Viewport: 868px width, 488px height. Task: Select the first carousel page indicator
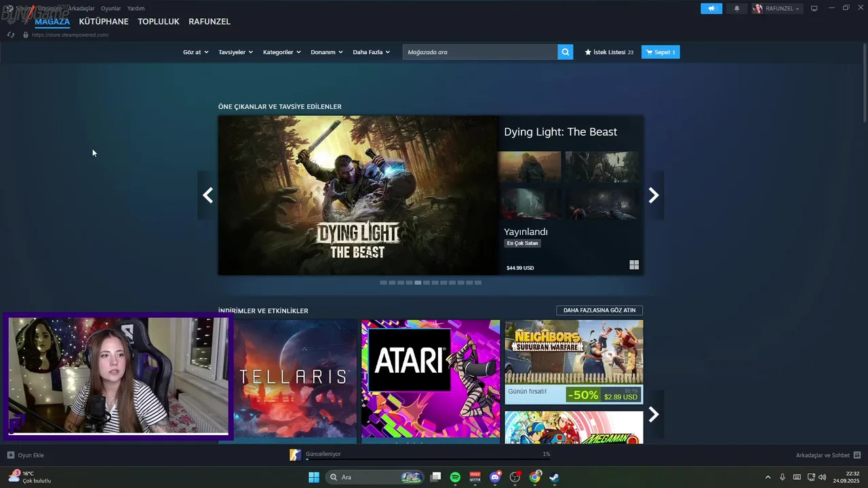(383, 283)
